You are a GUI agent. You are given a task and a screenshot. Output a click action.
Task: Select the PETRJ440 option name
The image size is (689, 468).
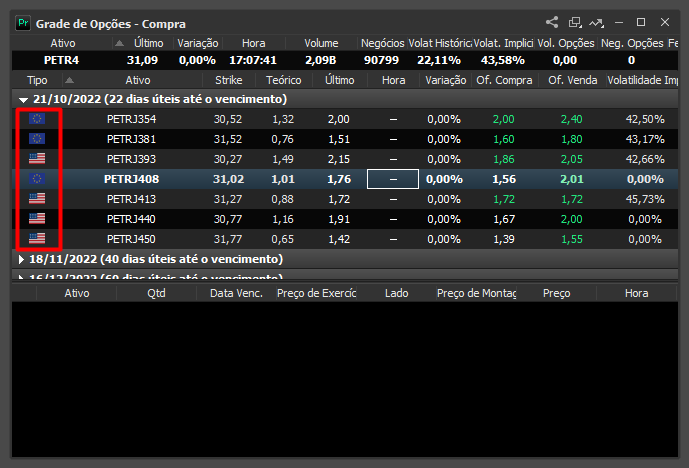(x=131, y=219)
